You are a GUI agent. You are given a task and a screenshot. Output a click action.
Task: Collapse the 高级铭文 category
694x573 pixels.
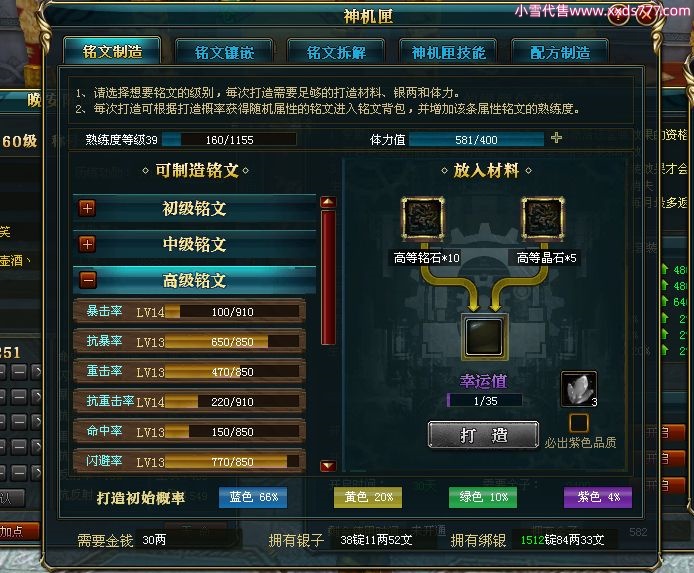pyautogui.click(x=88, y=280)
